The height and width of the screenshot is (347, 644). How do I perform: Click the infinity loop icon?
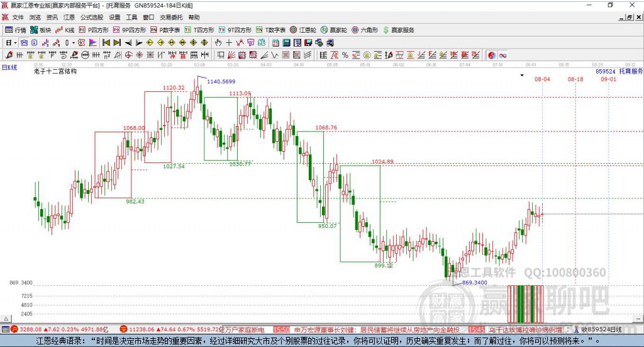[x=502, y=55]
